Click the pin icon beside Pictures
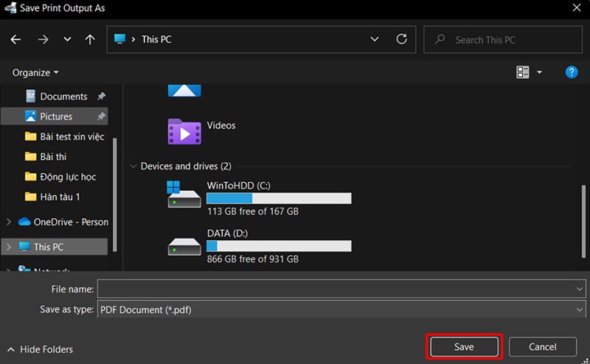Image resolution: width=590 pixels, height=364 pixels. 101,116
